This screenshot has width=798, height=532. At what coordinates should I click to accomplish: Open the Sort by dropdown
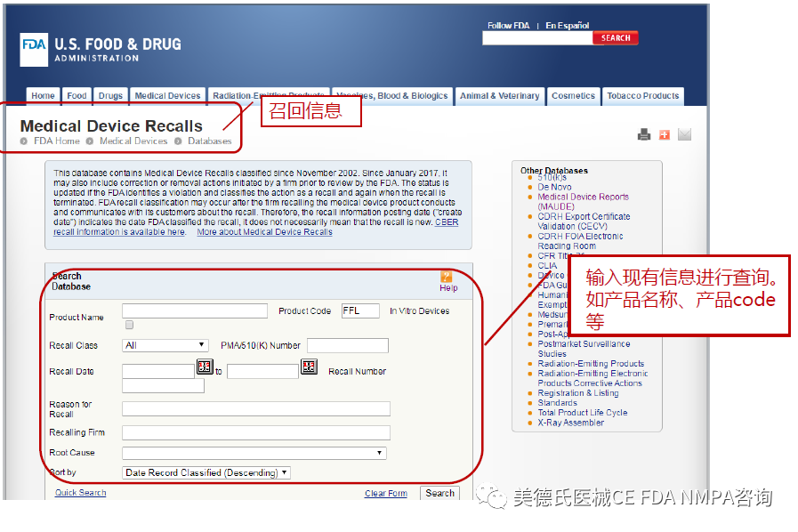click(206, 473)
